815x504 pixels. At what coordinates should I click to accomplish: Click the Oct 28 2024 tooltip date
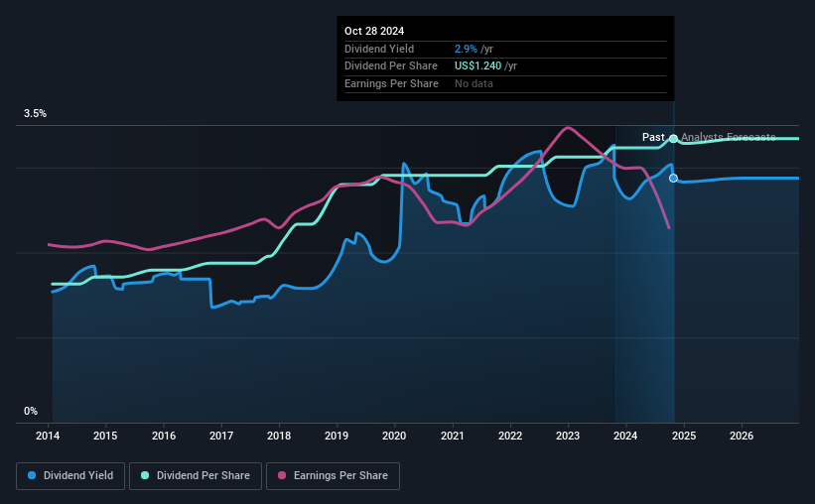point(374,31)
